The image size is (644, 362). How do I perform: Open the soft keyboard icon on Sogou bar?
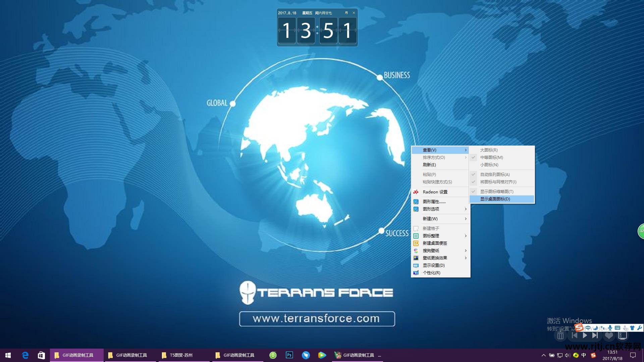[618, 328]
